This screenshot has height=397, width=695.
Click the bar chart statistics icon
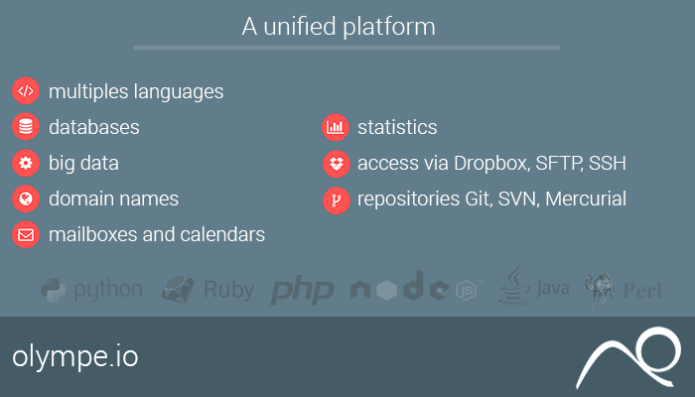point(336,127)
